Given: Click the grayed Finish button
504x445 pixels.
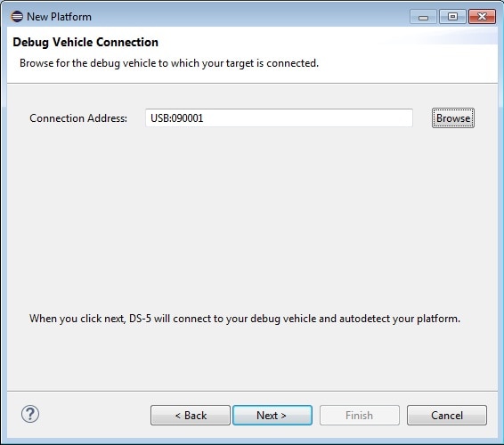Looking at the screenshot, I should (360, 415).
